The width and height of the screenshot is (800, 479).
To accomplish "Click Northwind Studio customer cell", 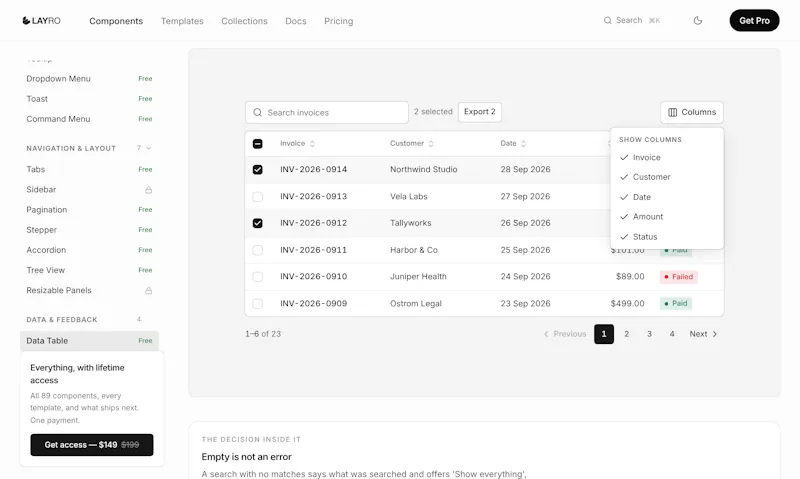I will click(423, 169).
